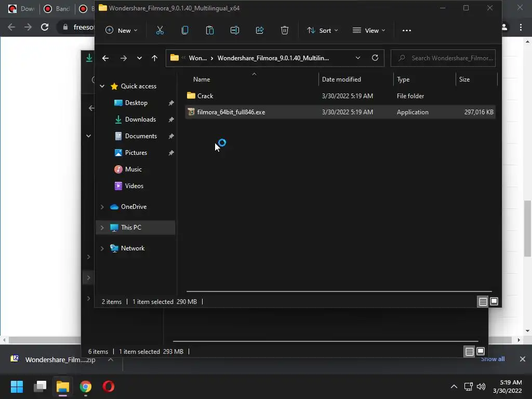The image size is (532, 399).
Task: Open the View dropdown menu
Action: tap(369, 31)
